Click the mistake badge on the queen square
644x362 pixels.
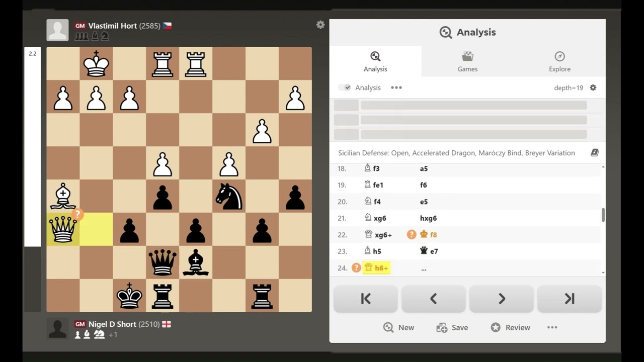coord(77,215)
